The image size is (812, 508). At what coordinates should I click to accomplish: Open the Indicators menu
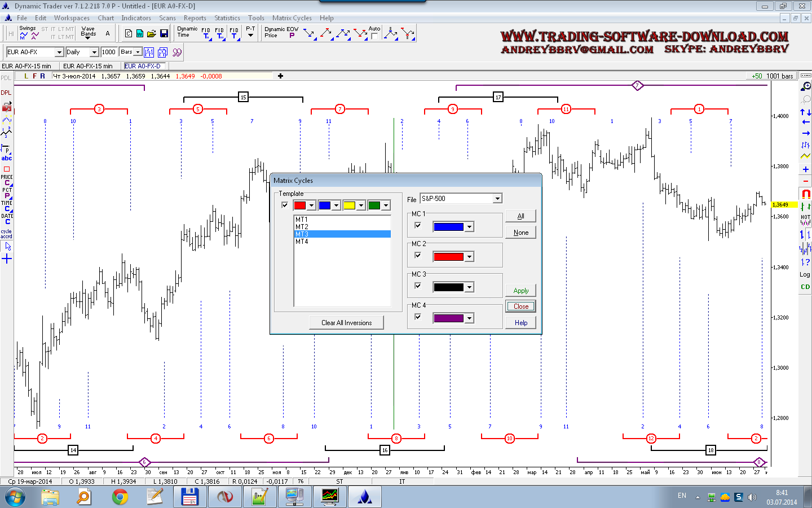tap(136, 18)
